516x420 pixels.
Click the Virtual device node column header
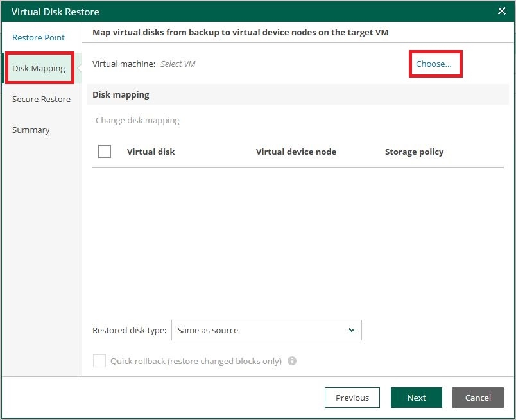coord(296,152)
